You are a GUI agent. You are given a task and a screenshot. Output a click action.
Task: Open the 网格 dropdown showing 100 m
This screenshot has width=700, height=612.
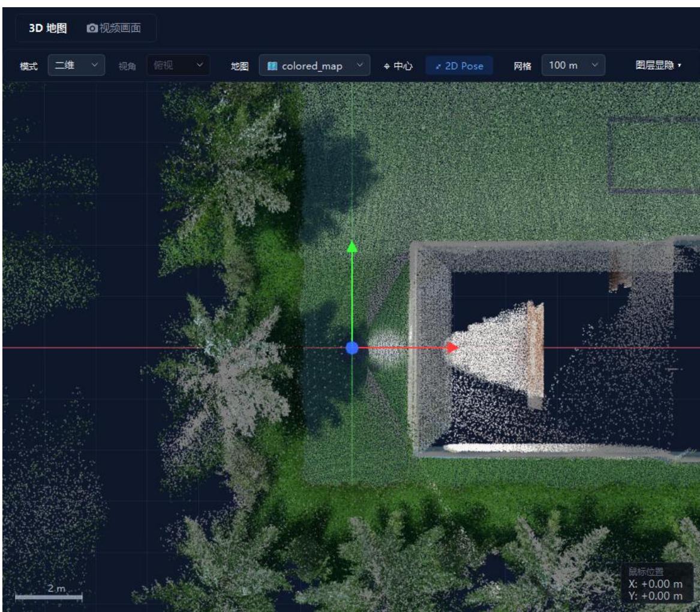pos(573,65)
